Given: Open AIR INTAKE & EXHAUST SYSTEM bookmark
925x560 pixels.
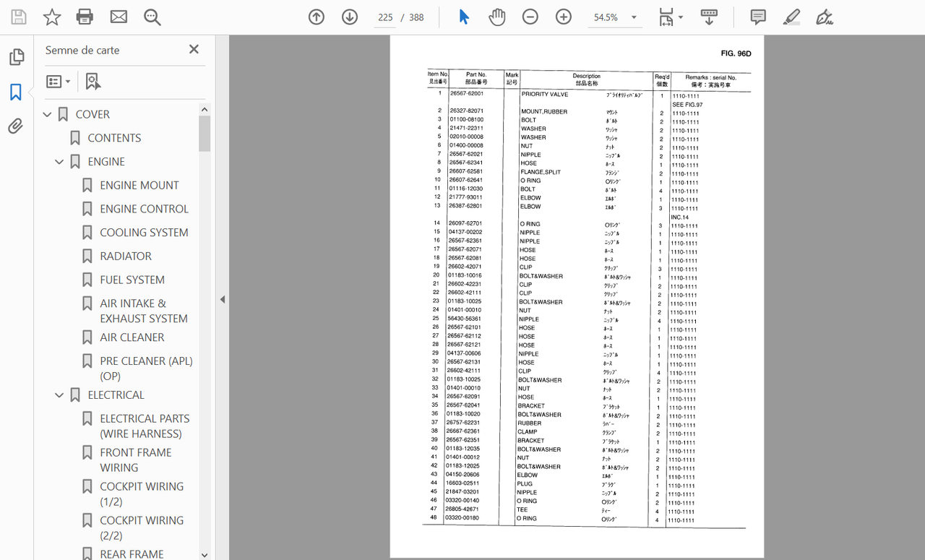Looking at the screenshot, I should pyautogui.click(x=144, y=311).
